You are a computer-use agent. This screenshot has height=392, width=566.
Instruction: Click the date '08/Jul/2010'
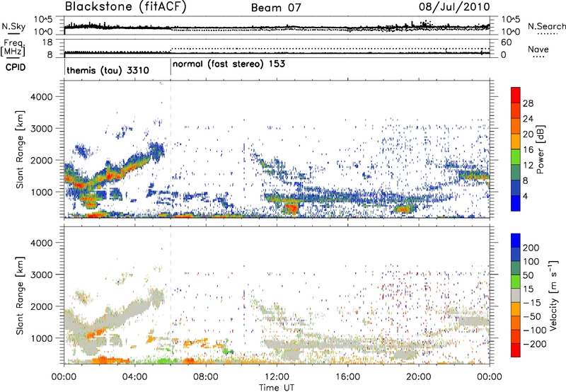pyautogui.click(x=454, y=7)
